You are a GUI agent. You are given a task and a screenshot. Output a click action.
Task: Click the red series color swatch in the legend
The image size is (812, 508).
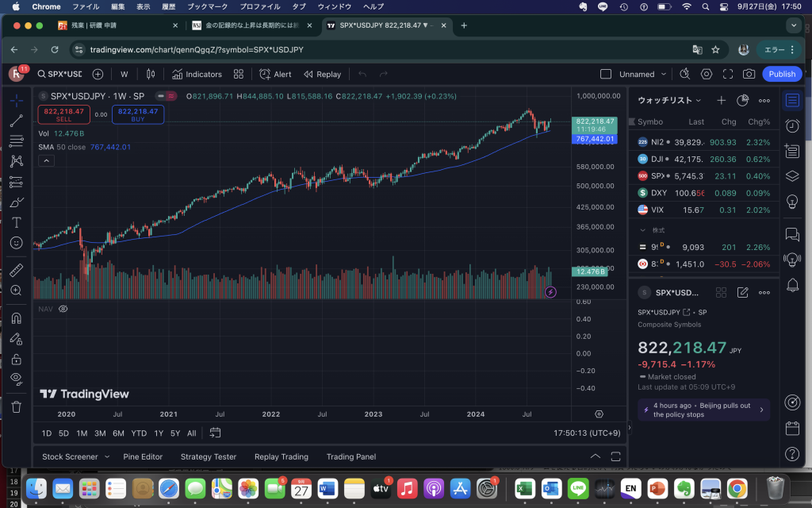tap(171, 96)
